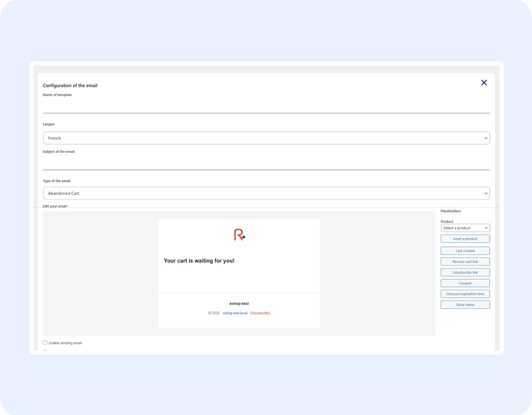532x415 pixels.
Task: Click the eshop-test store name in footer
Action: [x=239, y=303]
